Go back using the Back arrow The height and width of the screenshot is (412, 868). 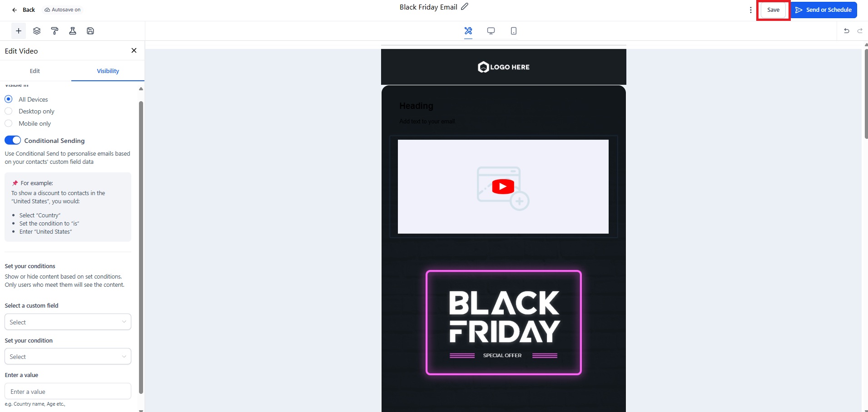pos(23,10)
